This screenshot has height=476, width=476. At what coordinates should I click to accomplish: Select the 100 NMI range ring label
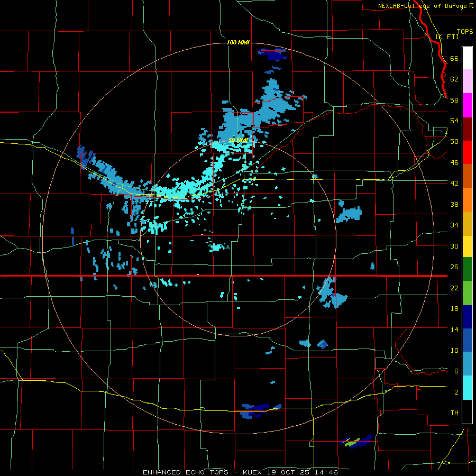238,42
